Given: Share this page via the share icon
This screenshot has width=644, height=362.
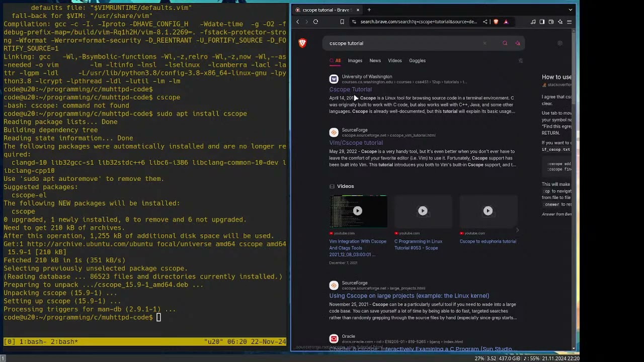Looking at the screenshot, I should pos(485,22).
